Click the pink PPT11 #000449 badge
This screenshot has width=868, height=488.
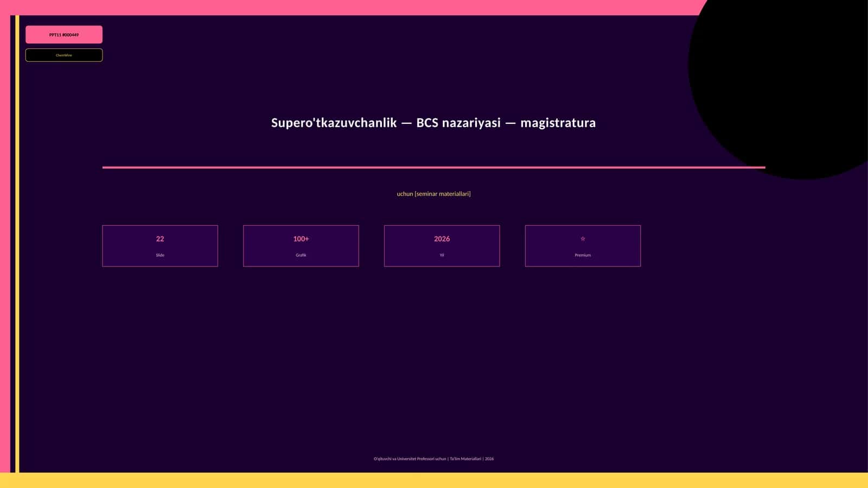click(64, 35)
